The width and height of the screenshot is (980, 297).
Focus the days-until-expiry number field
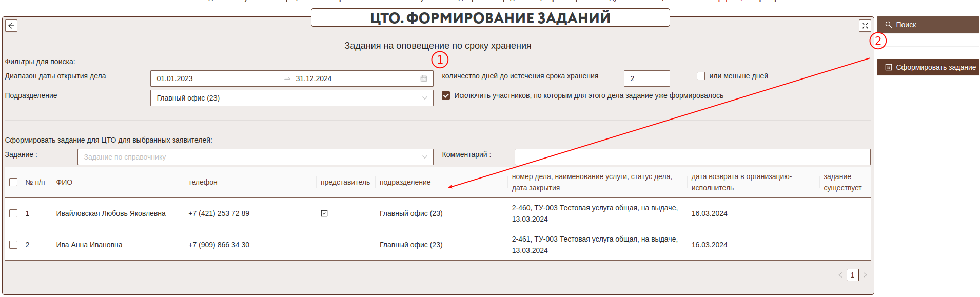point(646,78)
